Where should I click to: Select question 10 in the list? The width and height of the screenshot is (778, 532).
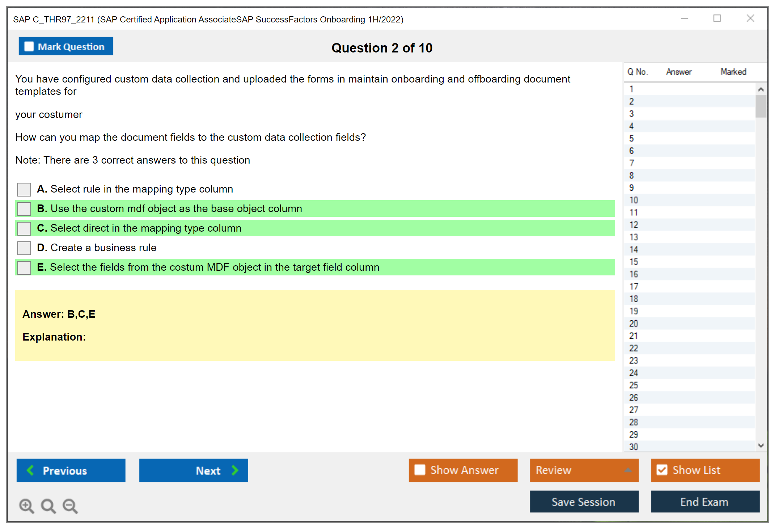(x=634, y=200)
